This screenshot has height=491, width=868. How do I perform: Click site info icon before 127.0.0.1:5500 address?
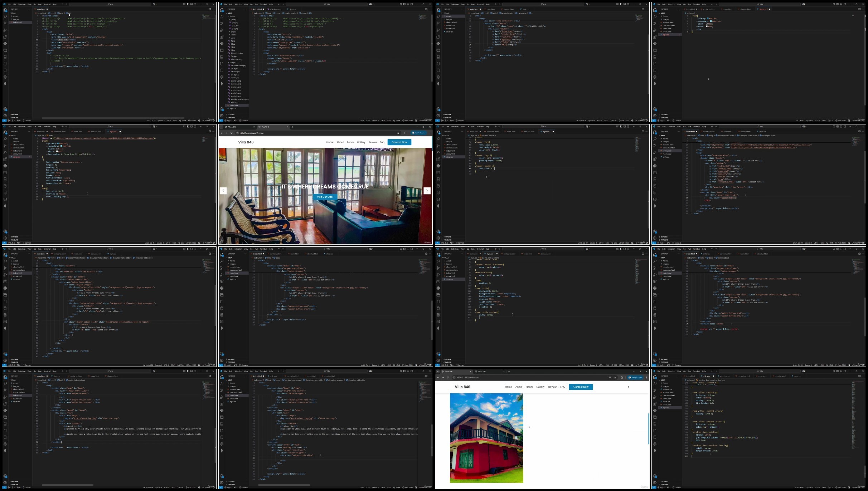point(454,377)
